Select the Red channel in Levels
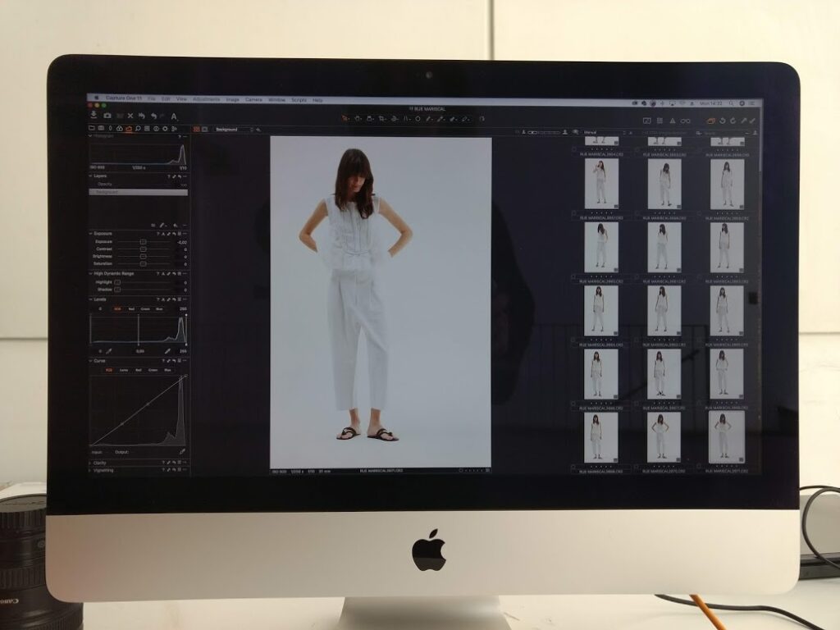840x630 pixels. pos(131,308)
